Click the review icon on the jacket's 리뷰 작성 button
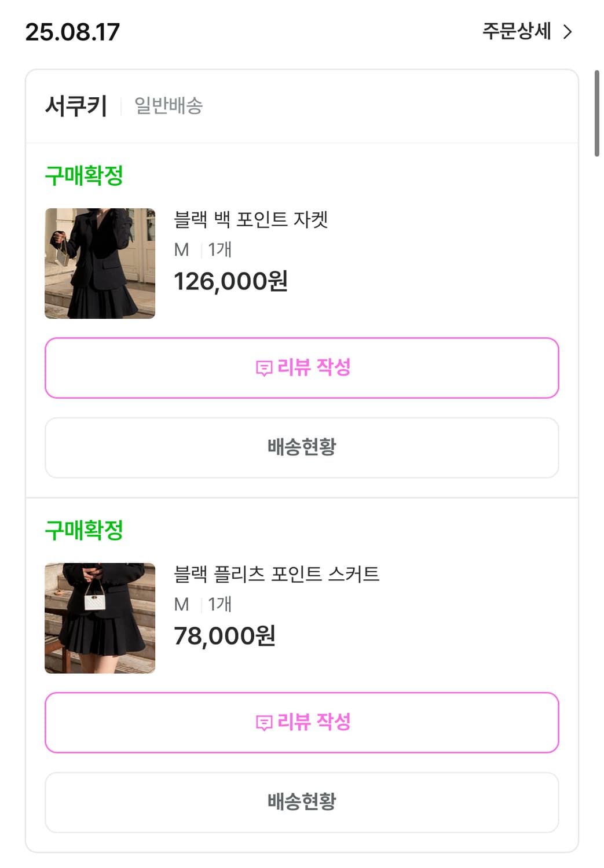 pos(264,368)
